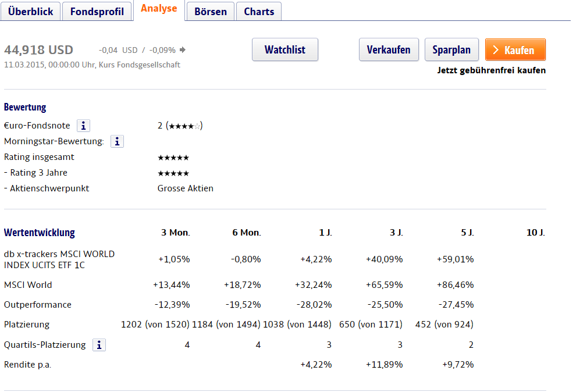Click the '1 J.' column header
The width and height of the screenshot is (587, 392).
[x=325, y=233]
